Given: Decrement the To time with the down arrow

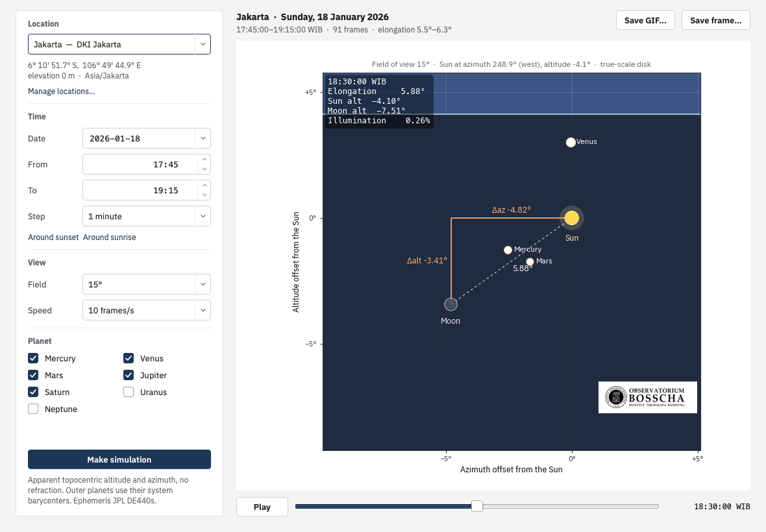Looking at the screenshot, I should (x=204, y=195).
